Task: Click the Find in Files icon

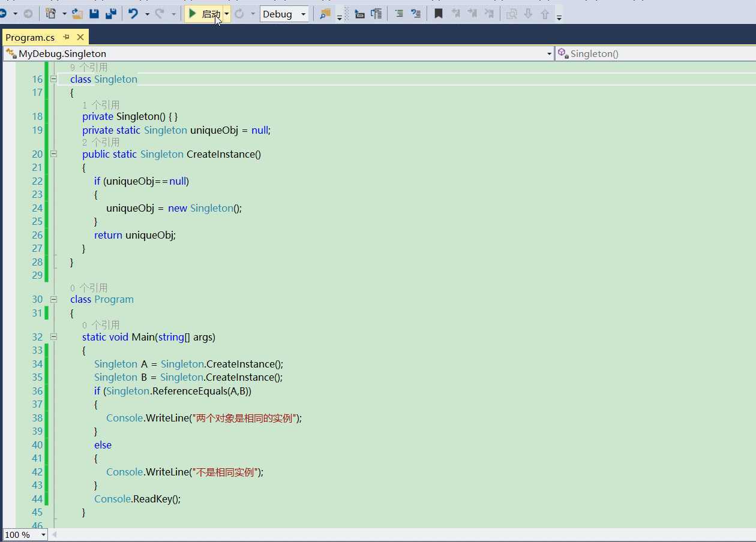Action: (x=325, y=14)
